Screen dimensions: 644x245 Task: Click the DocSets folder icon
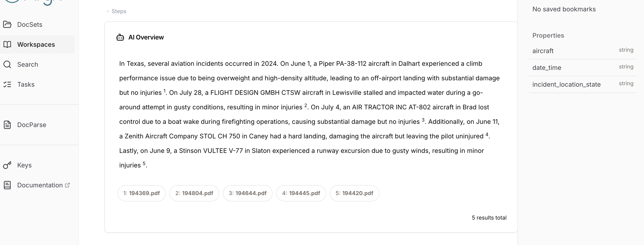pyautogui.click(x=7, y=24)
